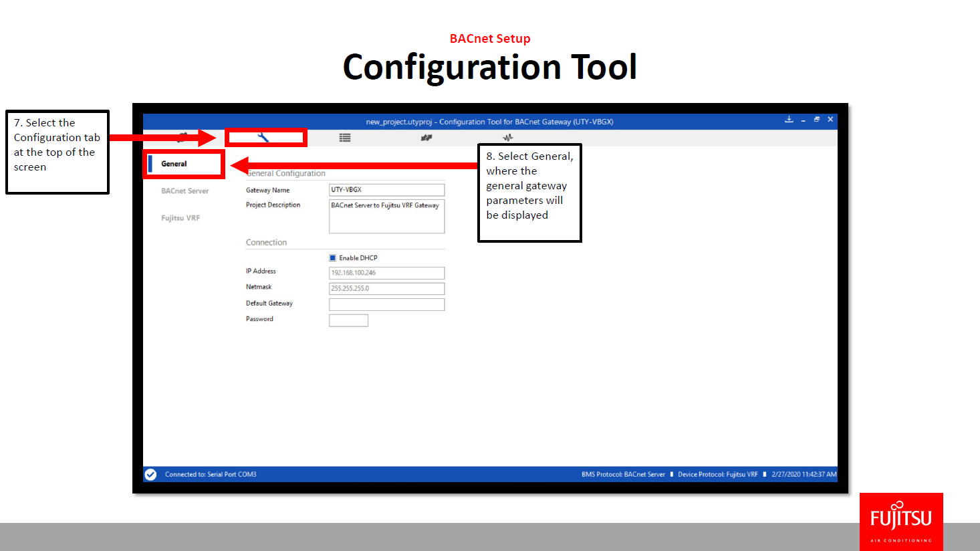Open the Configuration wrench tab
Screen dimensions: 980x551
click(263, 138)
